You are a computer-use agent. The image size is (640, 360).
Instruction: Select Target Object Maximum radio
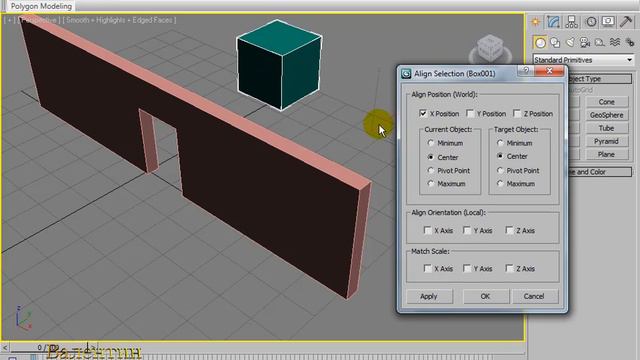pyautogui.click(x=500, y=184)
